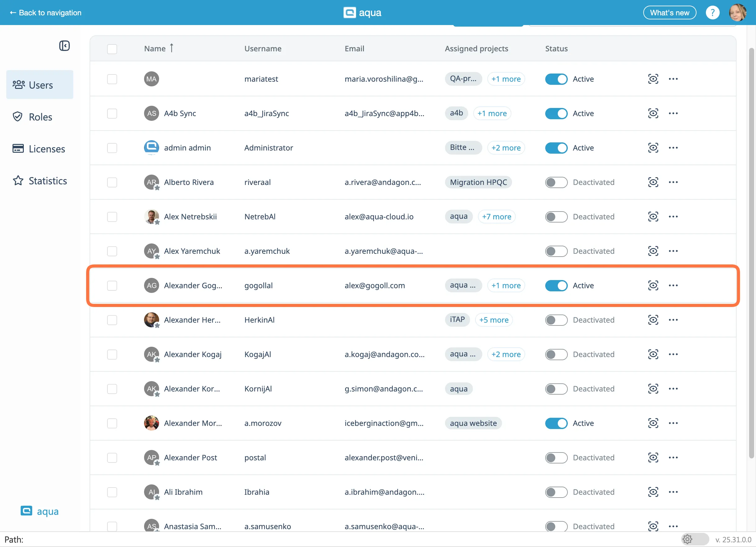Image resolution: width=756 pixels, height=547 pixels.
Task: Open settings gear in status bar
Action: [x=687, y=539]
